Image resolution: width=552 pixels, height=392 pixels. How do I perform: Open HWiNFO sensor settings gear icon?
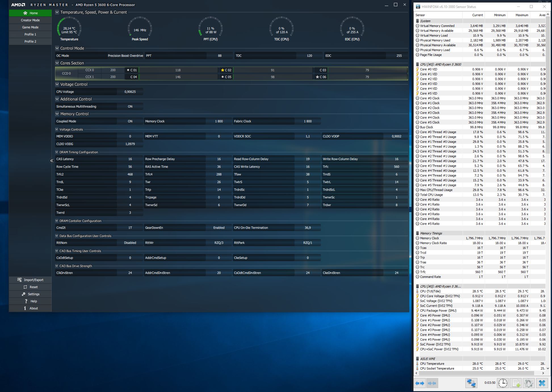(528, 383)
